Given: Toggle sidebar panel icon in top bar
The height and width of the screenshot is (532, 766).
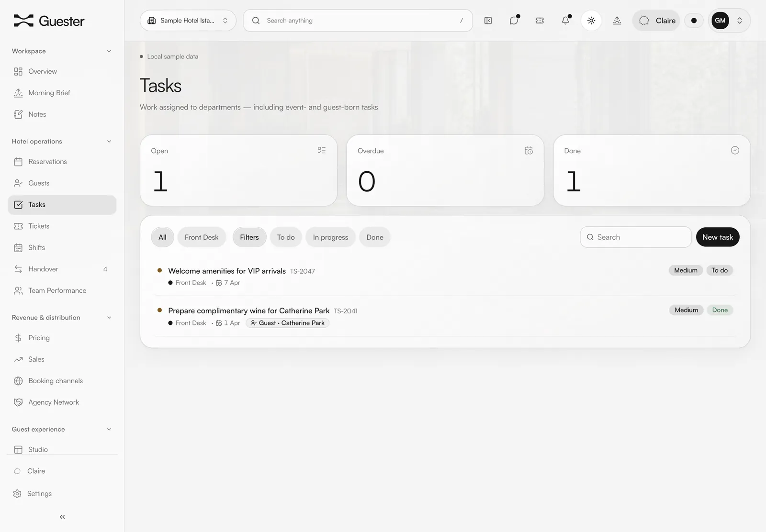Looking at the screenshot, I should point(488,21).
